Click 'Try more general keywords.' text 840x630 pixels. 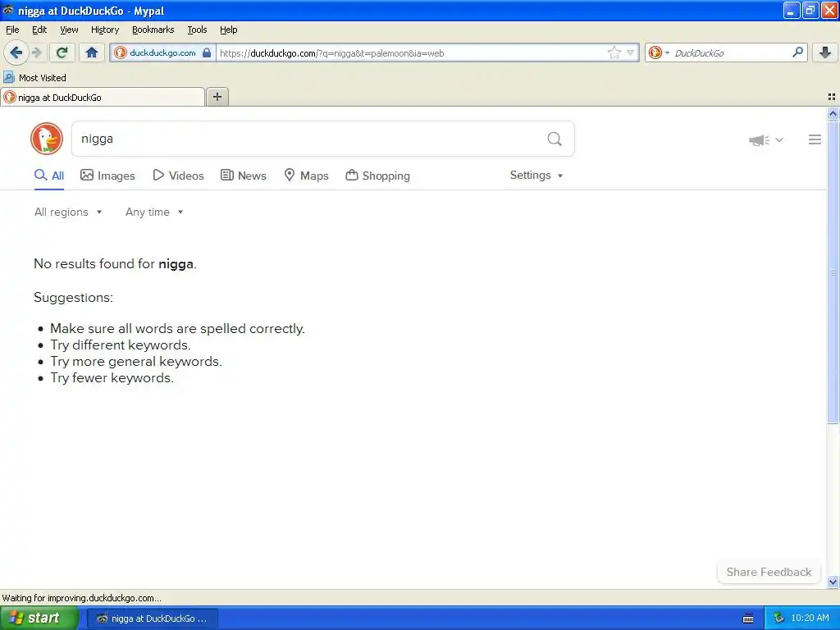point(136,362)
